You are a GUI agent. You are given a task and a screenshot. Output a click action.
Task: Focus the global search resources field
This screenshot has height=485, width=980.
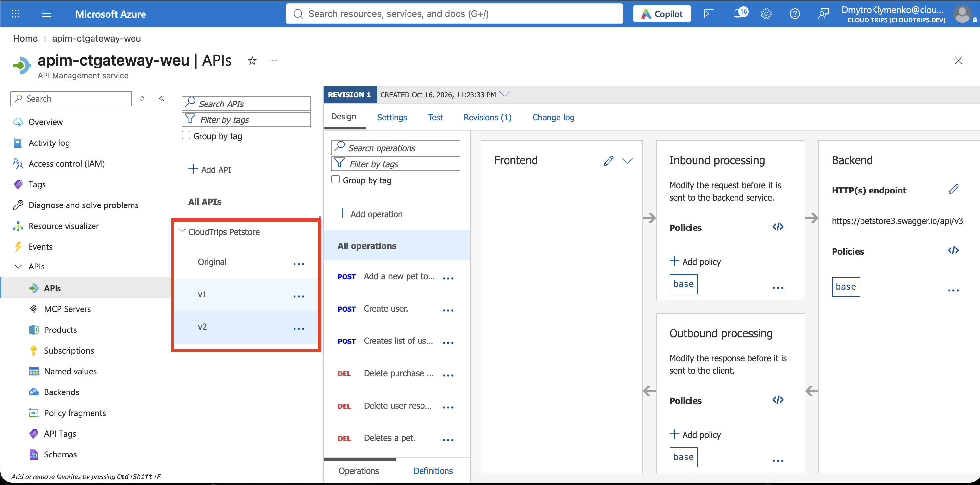(455, 14)
